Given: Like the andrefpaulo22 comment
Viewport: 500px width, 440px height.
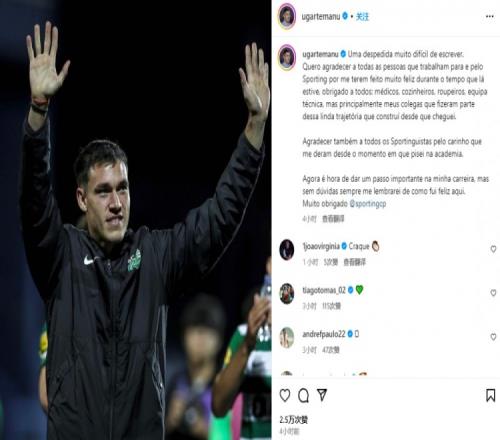Looking at the screenshot, I should coord(493,337).
